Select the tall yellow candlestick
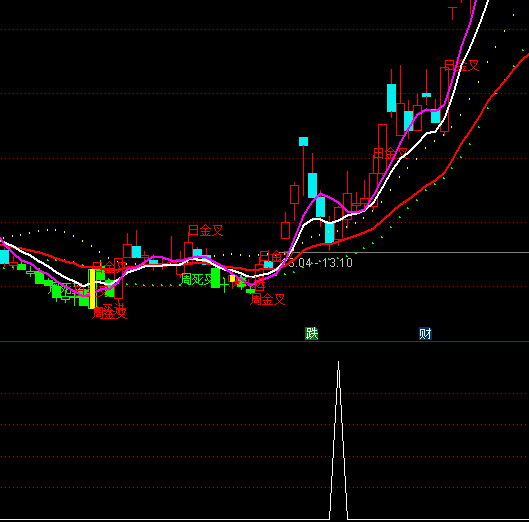Screen dimensions: 529x522 coord(92,289)
